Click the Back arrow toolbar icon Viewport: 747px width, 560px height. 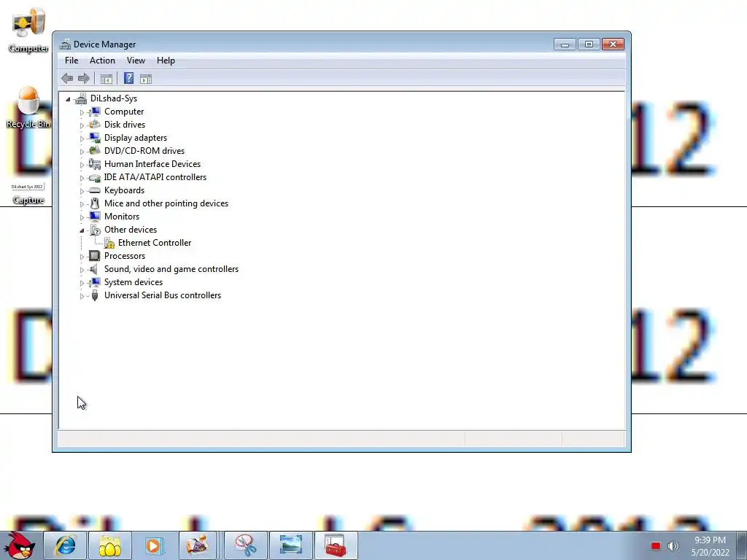click(67, 79)
